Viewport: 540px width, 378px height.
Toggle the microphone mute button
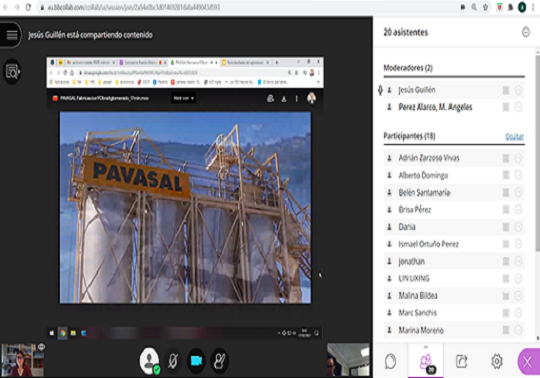[x=173, y=361]
